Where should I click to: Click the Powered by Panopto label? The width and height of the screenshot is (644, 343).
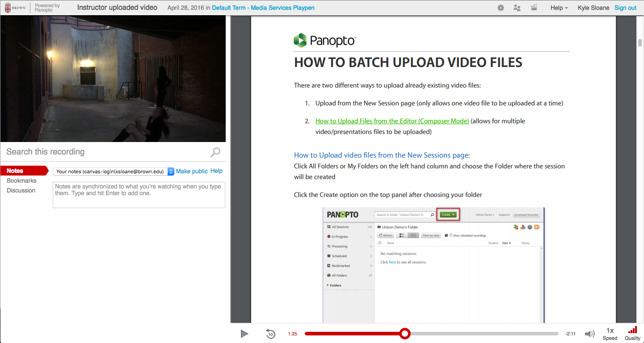coord(47,8)
